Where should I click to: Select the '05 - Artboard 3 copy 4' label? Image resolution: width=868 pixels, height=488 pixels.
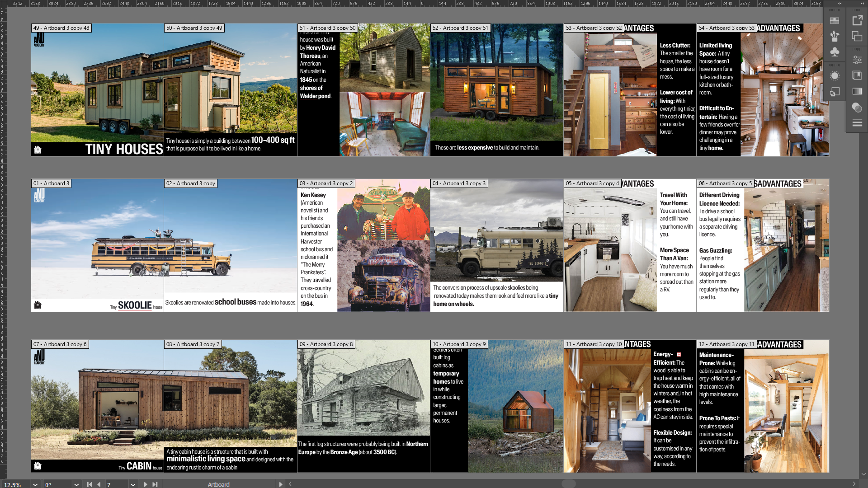(592, 183)
